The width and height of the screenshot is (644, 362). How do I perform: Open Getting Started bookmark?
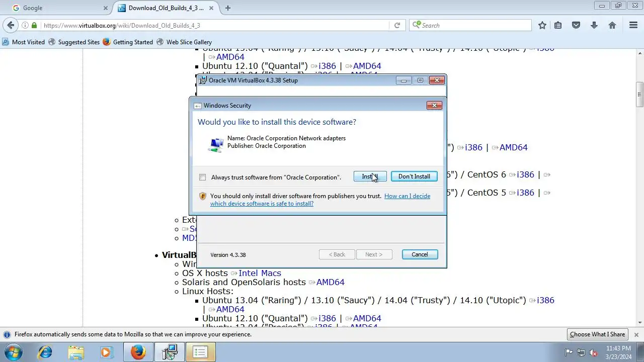click(x=128, y=42)
